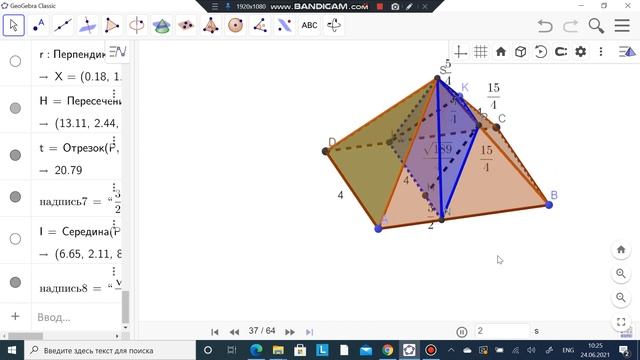Select the Move arrow tool
This screenshot has height=360, width=640.
(x=13, y=25)
